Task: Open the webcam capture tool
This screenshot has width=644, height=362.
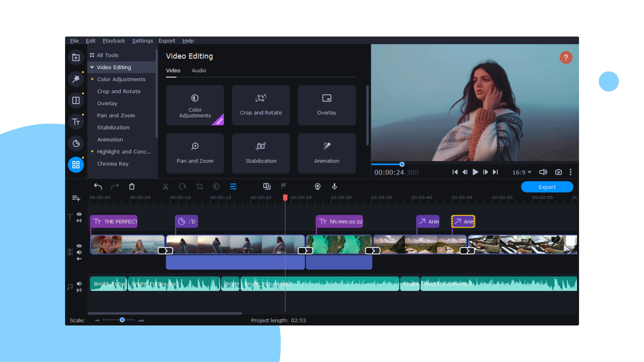Action: coord(317,187)
